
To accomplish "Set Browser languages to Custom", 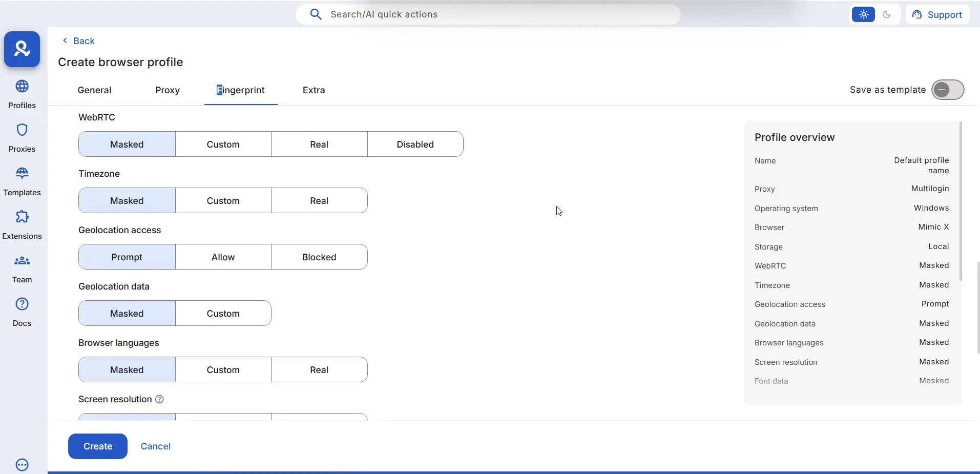I will [x=223, y=369].
